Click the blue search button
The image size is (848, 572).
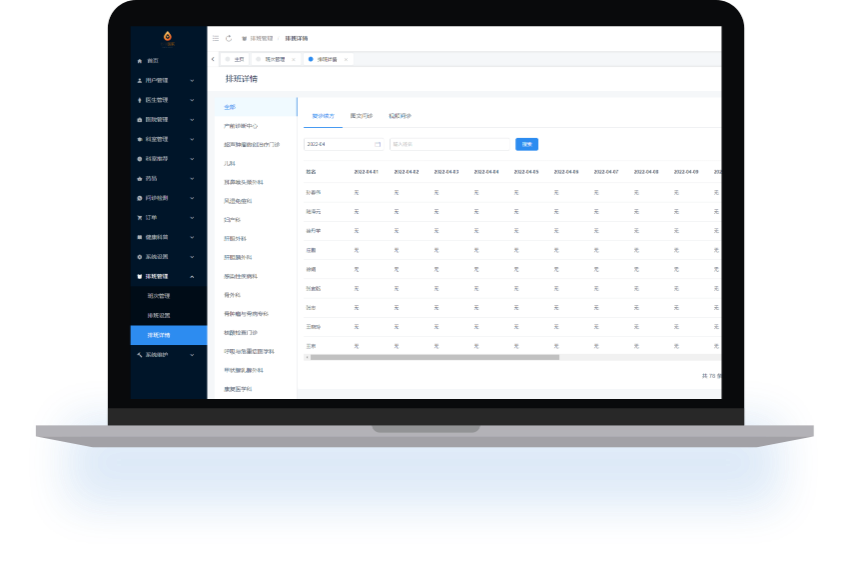coord(526,144)
